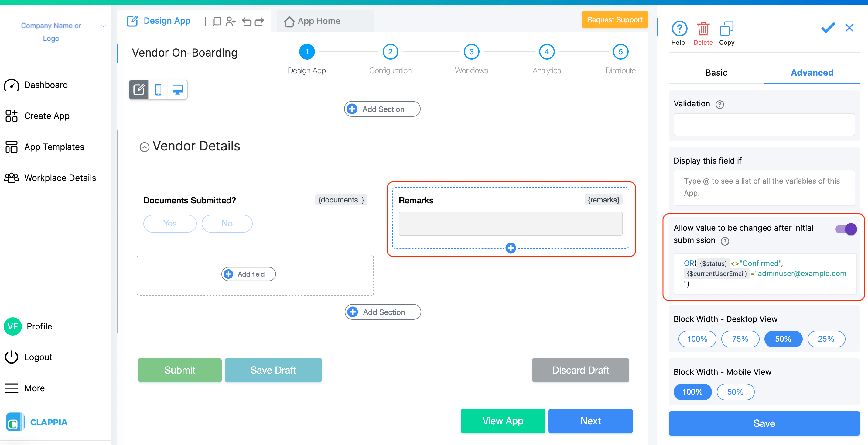Open the App Home tab
Image resolution: width=868 pixels, height=445 pixels.
click(x=318, y=21)
